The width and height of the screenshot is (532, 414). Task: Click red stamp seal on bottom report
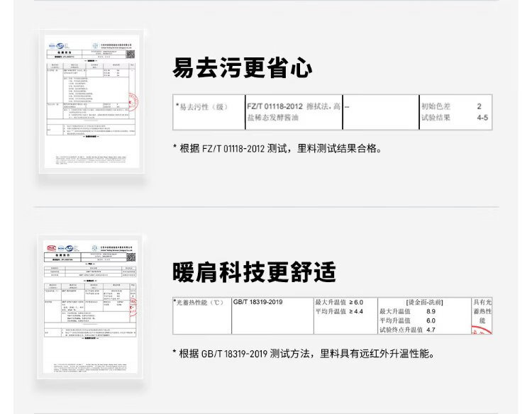click(132, 306)
